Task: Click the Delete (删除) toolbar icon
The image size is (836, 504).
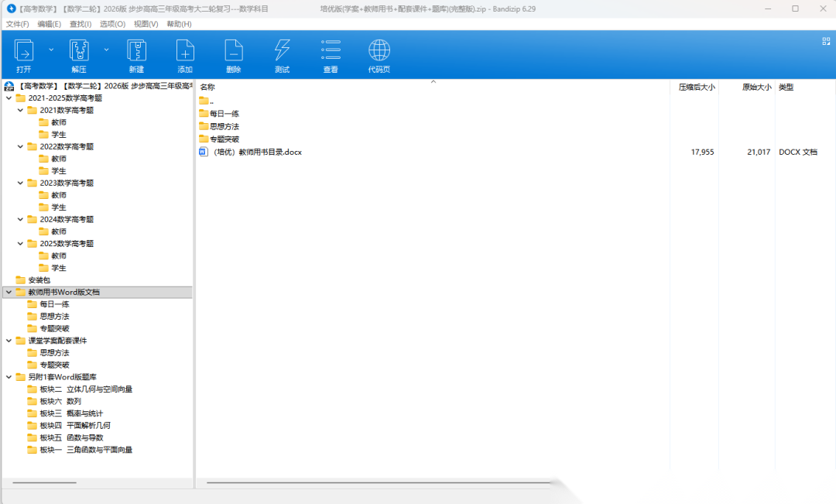Action: (x=233, y=51)
